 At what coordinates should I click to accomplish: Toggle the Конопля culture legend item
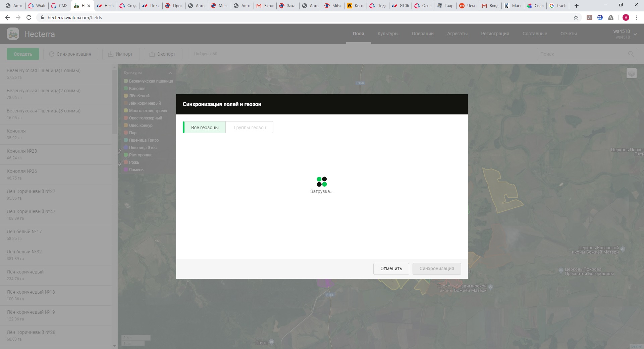tap(137, 89)
